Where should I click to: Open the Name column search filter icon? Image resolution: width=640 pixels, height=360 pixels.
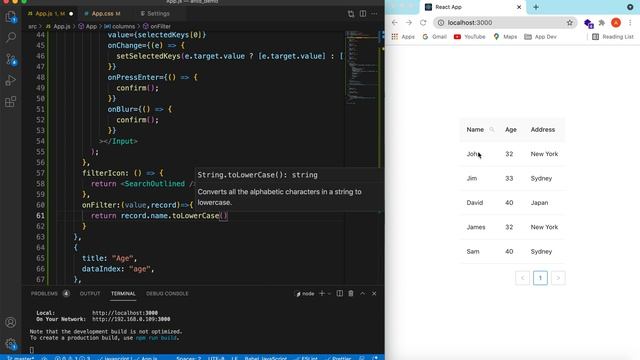point(492,129)
